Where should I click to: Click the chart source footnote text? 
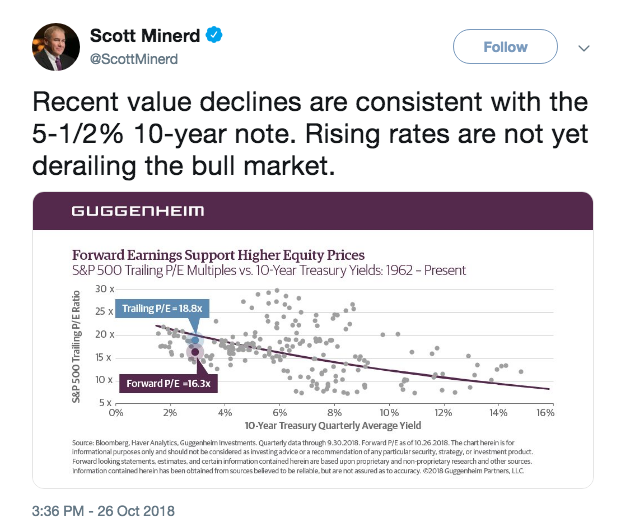(312, 458)
